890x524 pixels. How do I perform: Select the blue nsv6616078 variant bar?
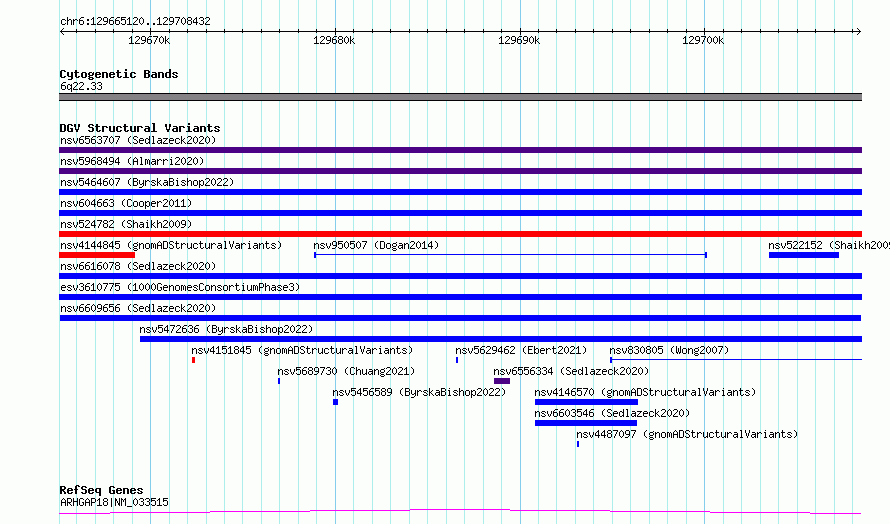[x=460, y=276]
